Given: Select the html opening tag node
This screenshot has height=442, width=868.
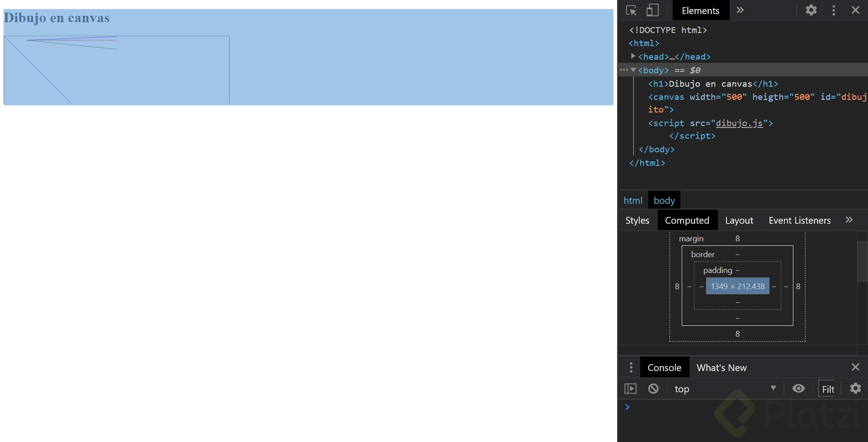Looking at the screenshot, I should click(644, 43).
